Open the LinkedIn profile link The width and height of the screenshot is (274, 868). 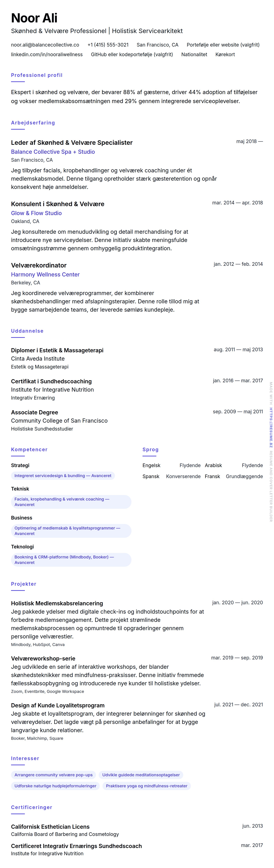point(47,55)
